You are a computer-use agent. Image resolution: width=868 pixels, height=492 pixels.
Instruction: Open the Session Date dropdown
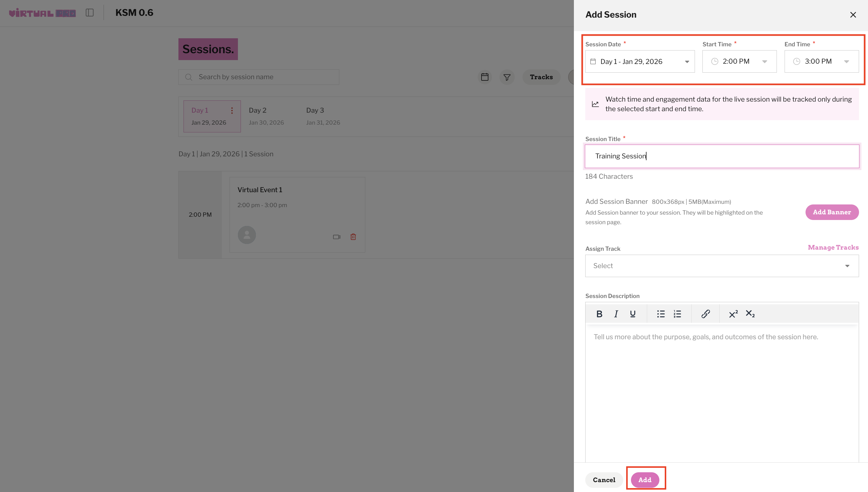click(640, 62)
